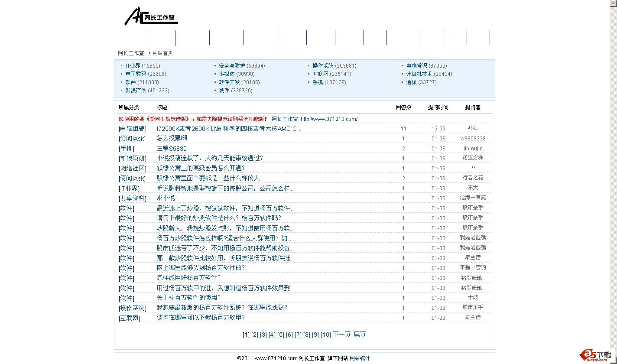Click the [共享资料] category tag

[133, 198]
